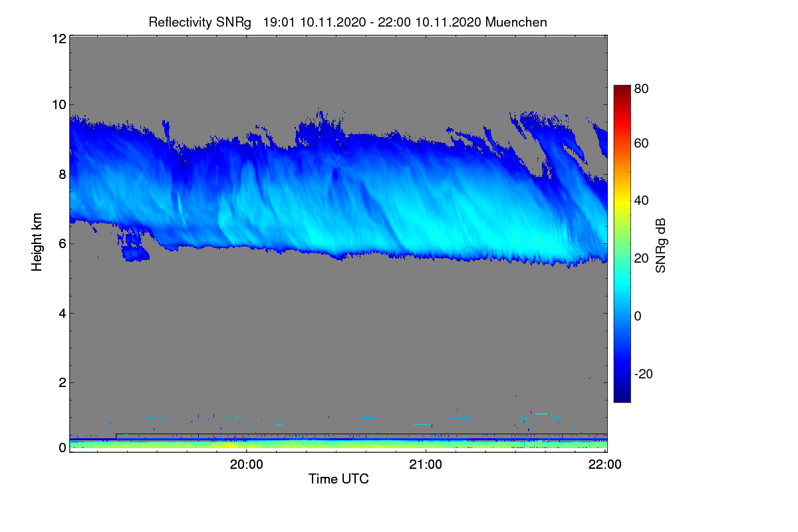Click the 8 km height tick label
Image resolution: width=798 pixels, height=532 pixels.
(x=62, y=174)
